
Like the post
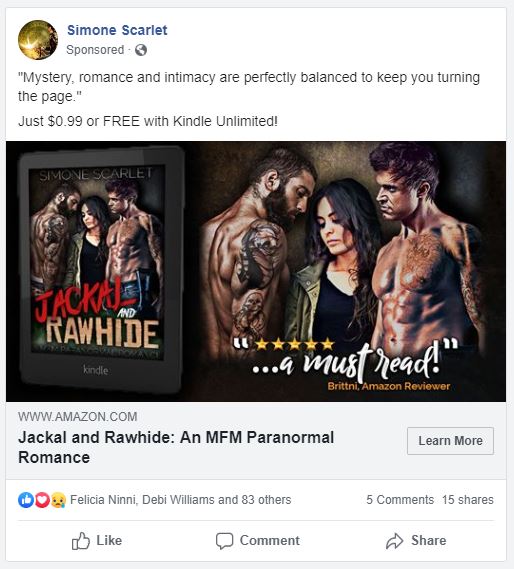click(x=97, y=541)
